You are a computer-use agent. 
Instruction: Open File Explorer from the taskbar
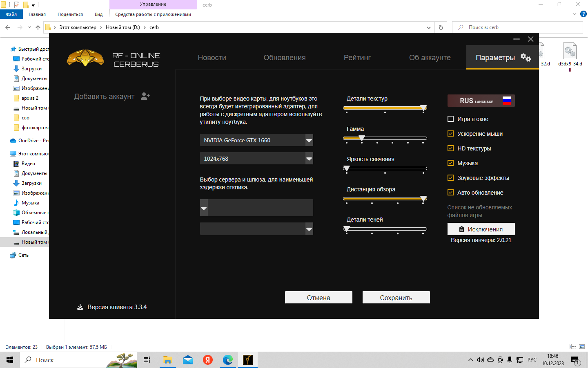[167, 360]
